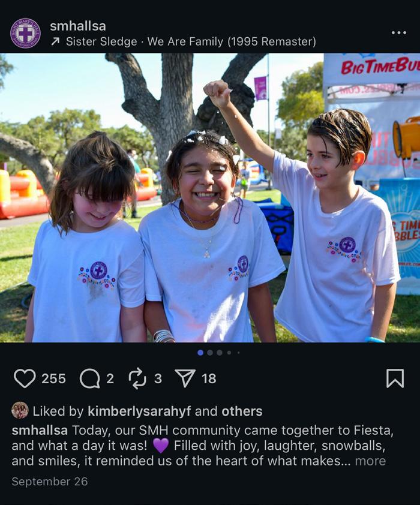Image resolution: width=420 pixels, height=505 pixels.
Task: Expand caption by tapping more
Action: coord(370,461)
